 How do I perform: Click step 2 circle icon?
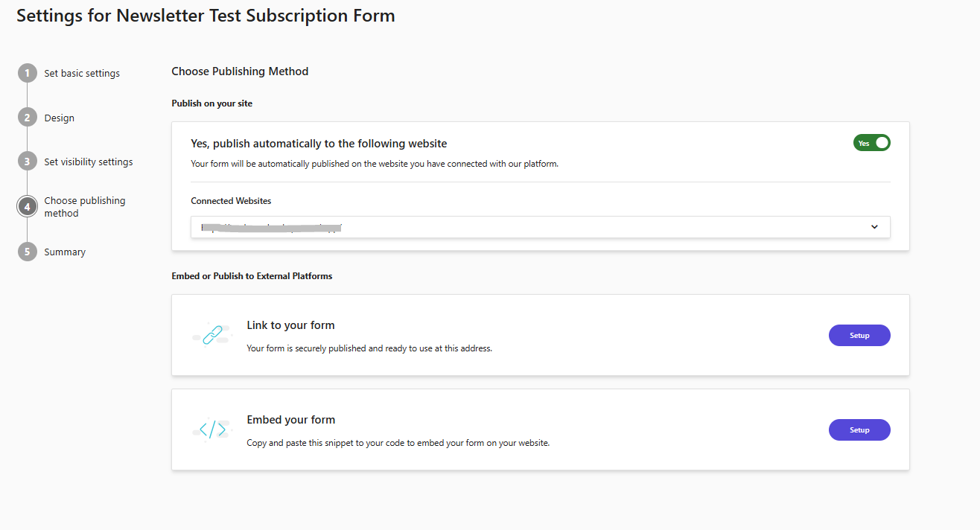coord(27,118)
